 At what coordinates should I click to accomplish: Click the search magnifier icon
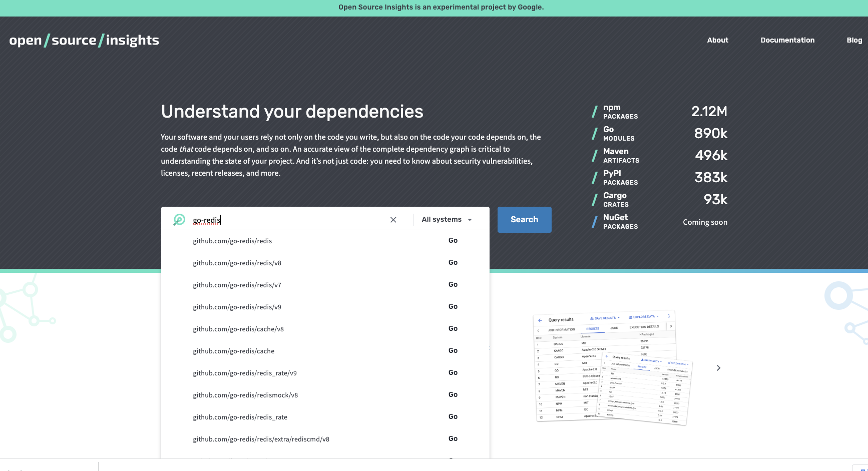[x=179, y=220]
